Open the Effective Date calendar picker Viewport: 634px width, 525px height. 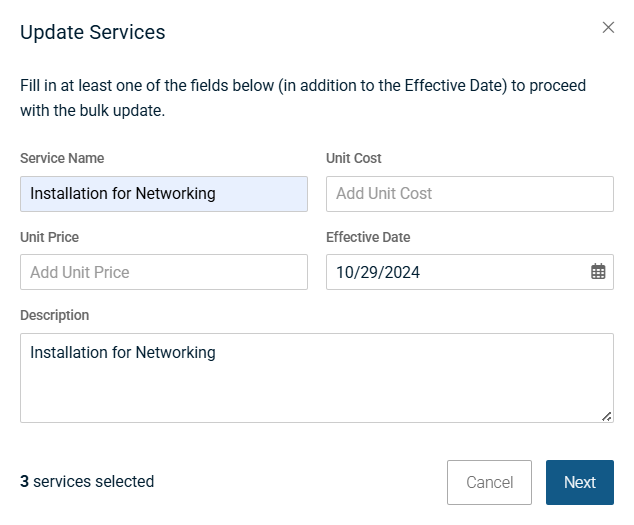[x=598, y=272]
